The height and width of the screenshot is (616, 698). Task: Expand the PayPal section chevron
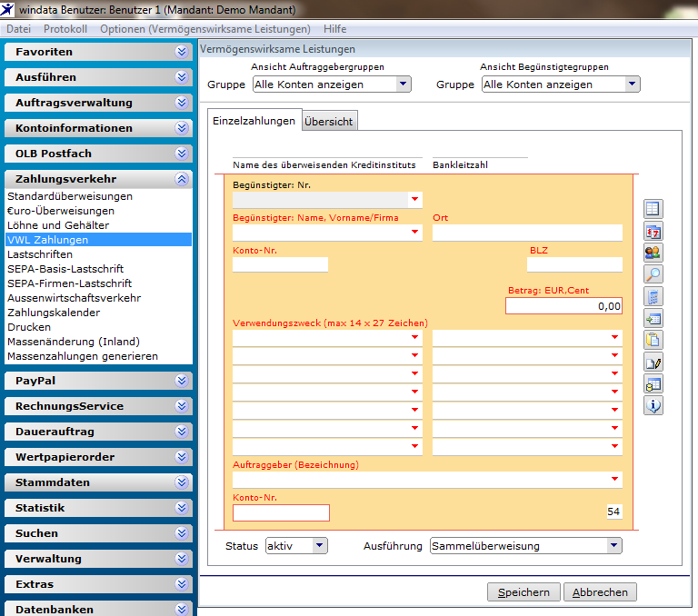click(182, 381)
